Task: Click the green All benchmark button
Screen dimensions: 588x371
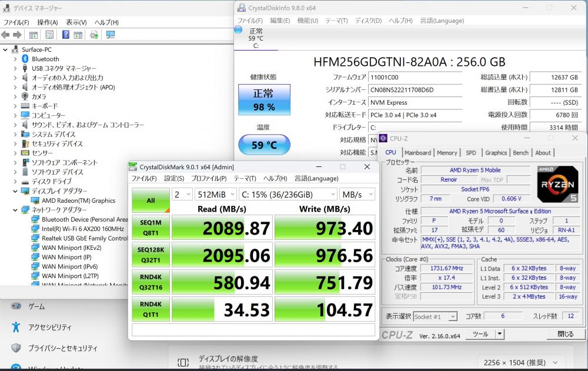Action: 151,200
